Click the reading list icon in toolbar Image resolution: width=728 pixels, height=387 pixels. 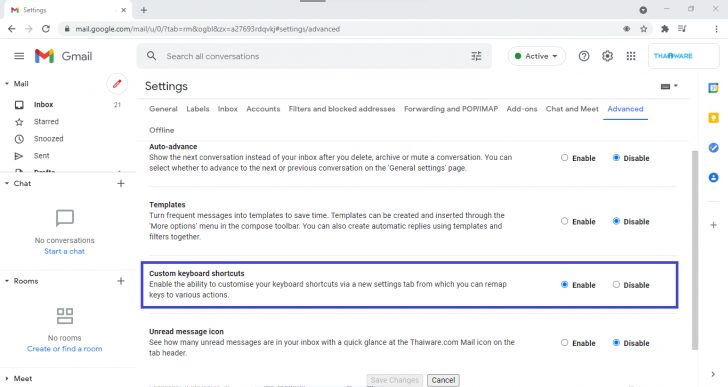coord(682,29)
